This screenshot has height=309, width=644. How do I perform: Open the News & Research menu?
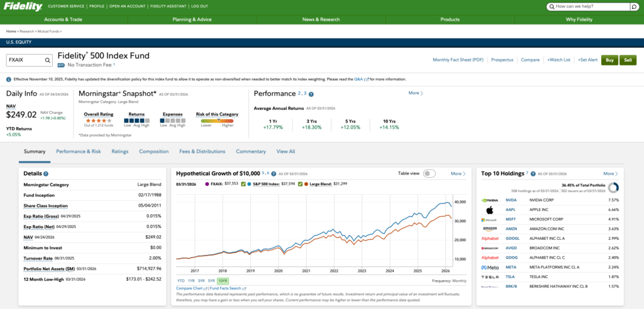(x=321, y=19)
